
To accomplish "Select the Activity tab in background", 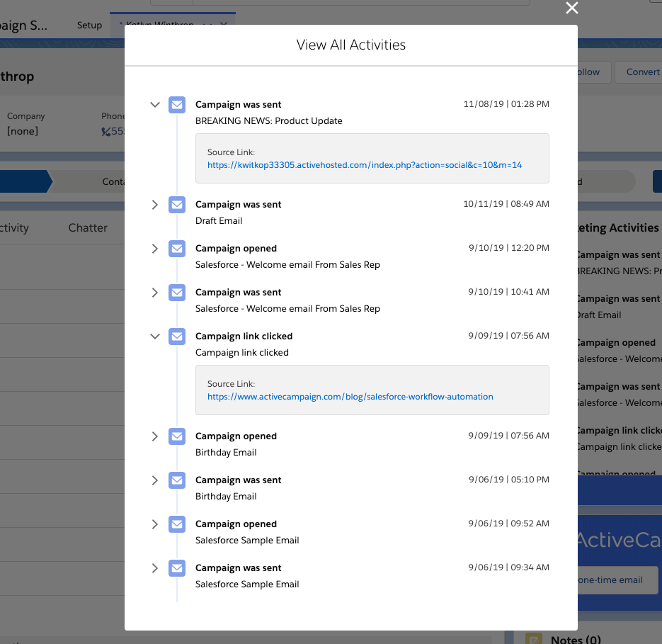I will [x=14, y=227].
